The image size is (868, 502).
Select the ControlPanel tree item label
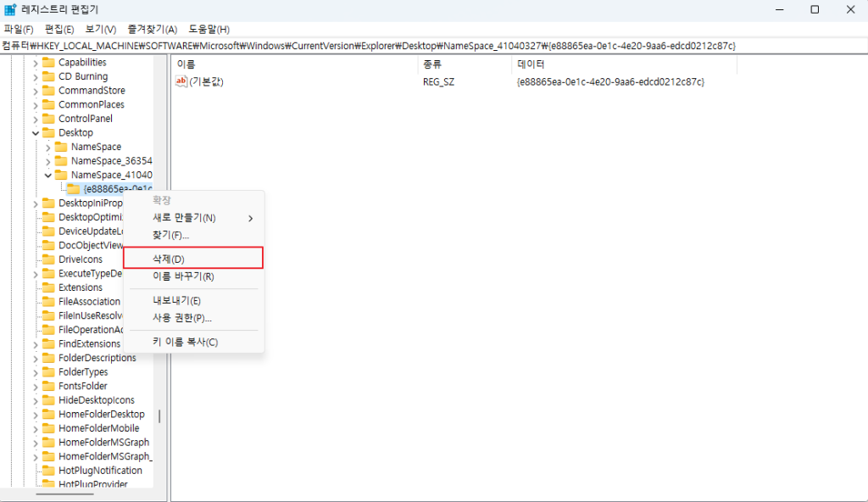click(86, 119)
